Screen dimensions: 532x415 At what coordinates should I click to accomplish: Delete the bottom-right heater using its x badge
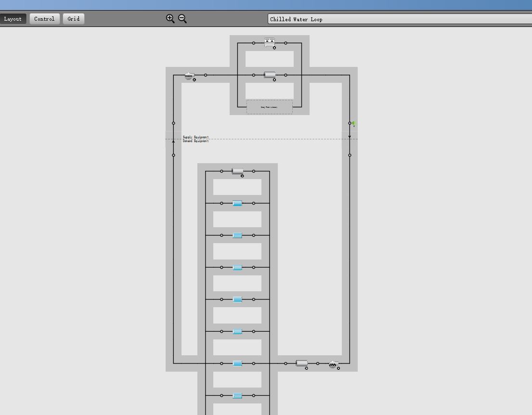pyautogui.click(x=338, y=368)
